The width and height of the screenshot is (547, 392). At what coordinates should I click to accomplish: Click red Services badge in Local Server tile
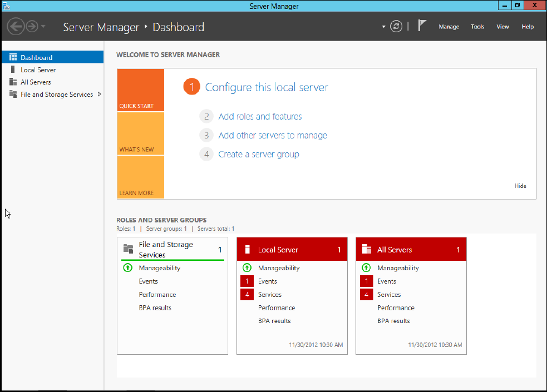point(247,295)
